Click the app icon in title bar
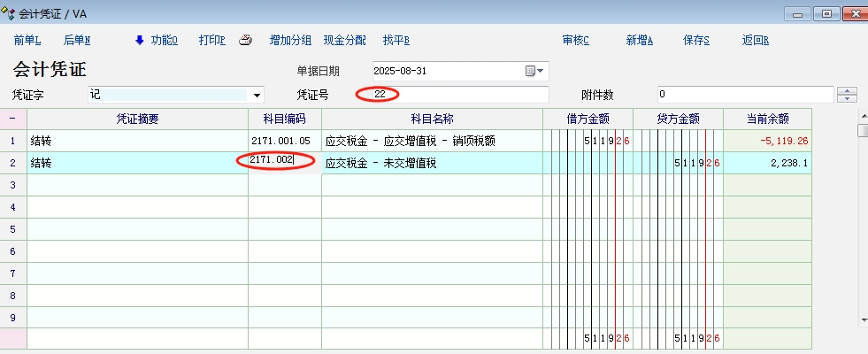 coord(9,13)
